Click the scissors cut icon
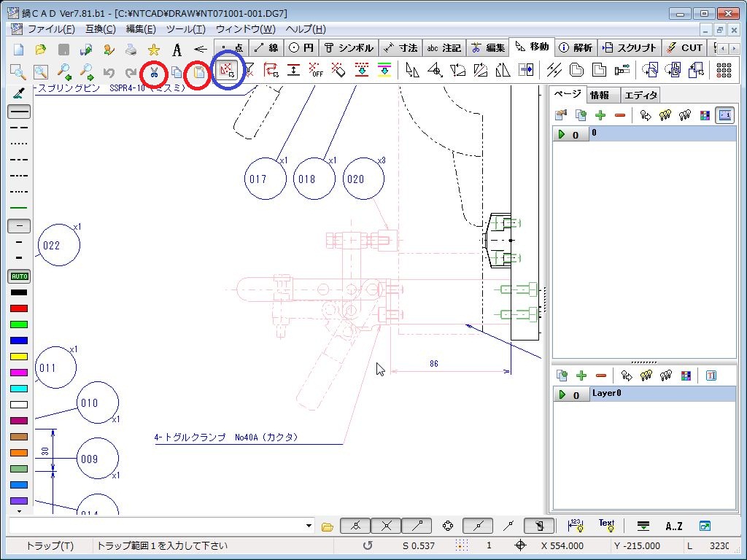This screenshot has height=560, width=747. (x=154, y=72)
